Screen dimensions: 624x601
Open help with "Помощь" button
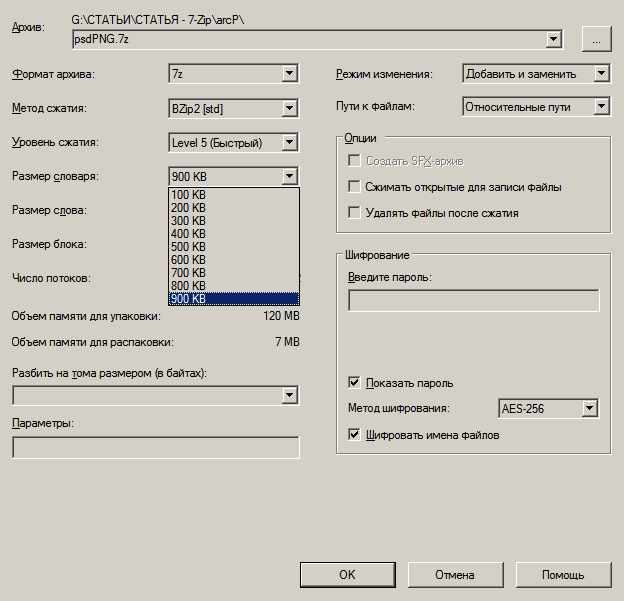tap(564, 575)
